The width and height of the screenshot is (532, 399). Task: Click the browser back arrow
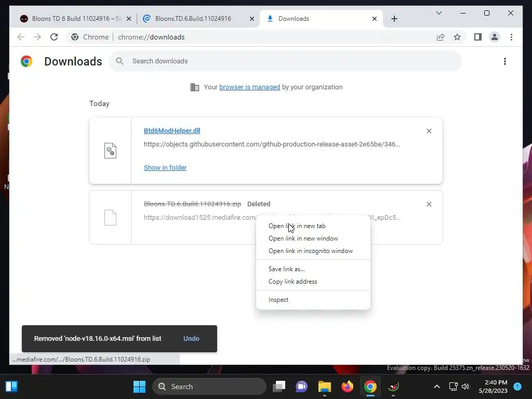(21, 37)
